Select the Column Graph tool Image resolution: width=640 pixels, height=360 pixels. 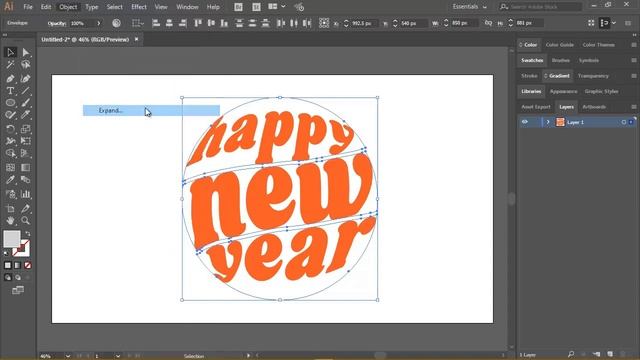pos(26,194)
